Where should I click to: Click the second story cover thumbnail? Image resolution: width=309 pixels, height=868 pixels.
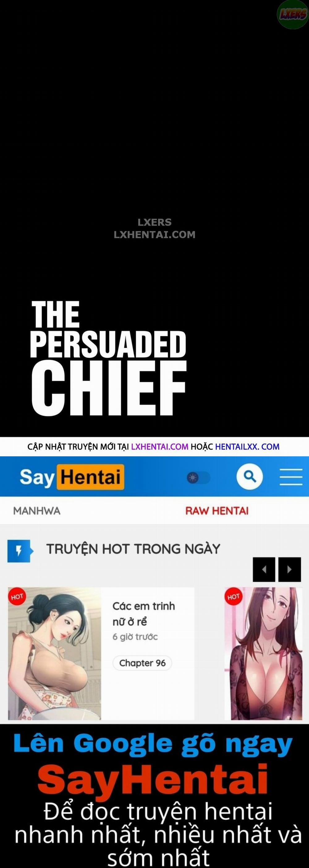tap(264, 654)
